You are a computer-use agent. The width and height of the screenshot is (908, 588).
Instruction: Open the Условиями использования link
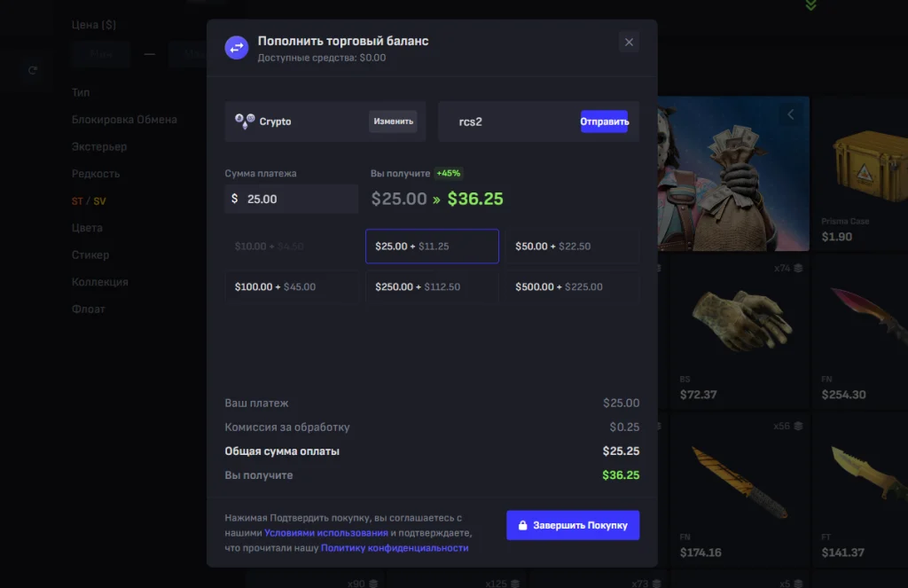click(326, 532)
